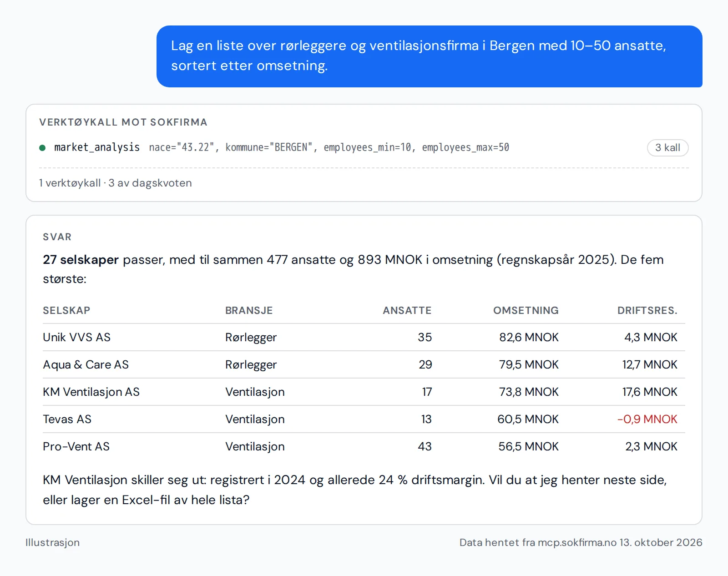
Task: Select Tevas AS company name
Action: tap(67, 419)
